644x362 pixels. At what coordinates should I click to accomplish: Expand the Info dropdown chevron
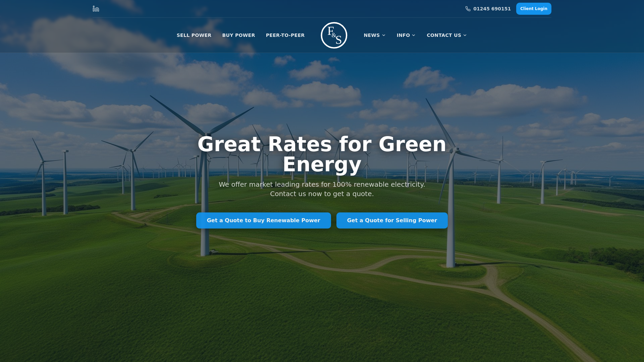(414, 35)
